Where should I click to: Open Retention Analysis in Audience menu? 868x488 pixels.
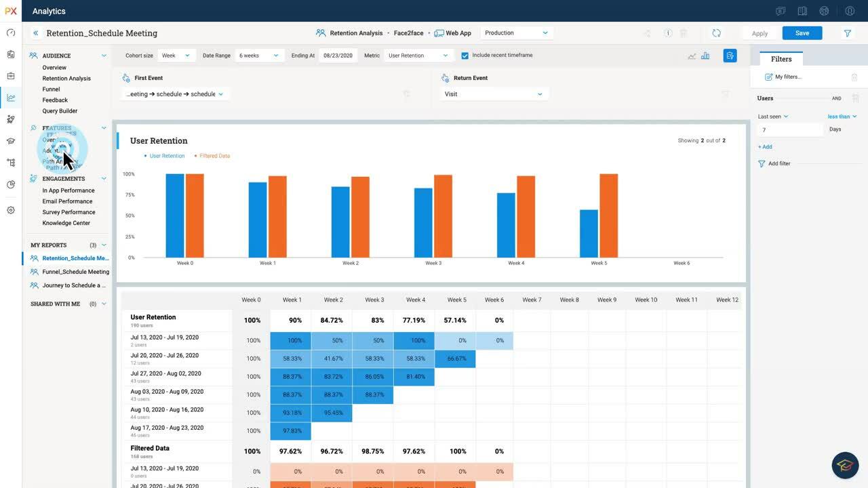point(66,79)
